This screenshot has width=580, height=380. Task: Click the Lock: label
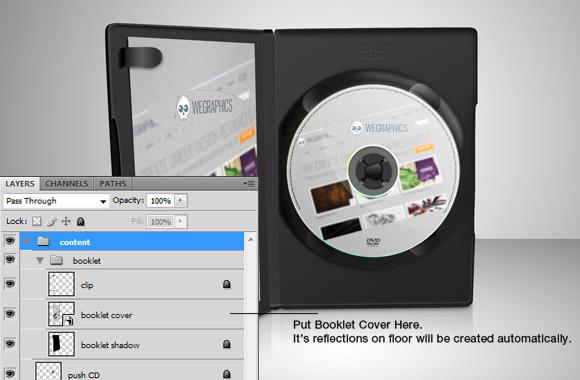pos(17,221)
